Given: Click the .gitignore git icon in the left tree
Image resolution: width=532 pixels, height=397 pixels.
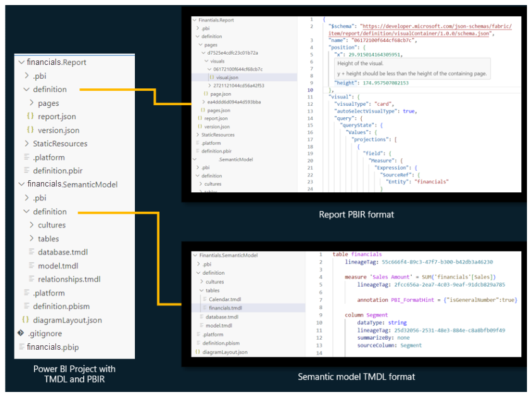Looking at the screenshot, I should point(21,333).
